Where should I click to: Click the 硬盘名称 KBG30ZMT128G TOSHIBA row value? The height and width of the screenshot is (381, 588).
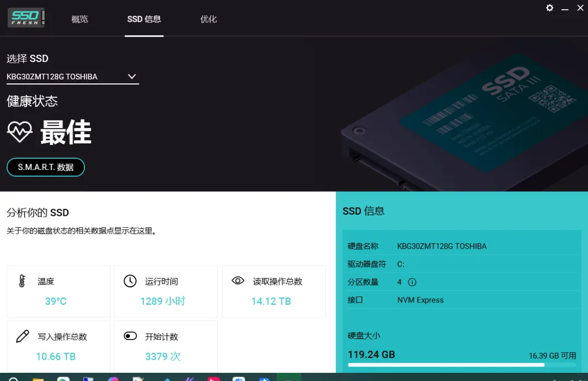pyautogui.click(x=442, y=246)
